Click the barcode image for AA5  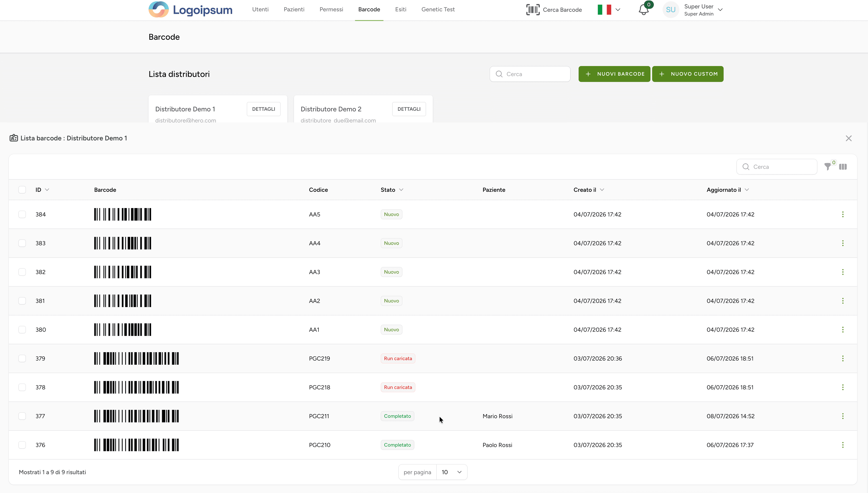(123, 214)
